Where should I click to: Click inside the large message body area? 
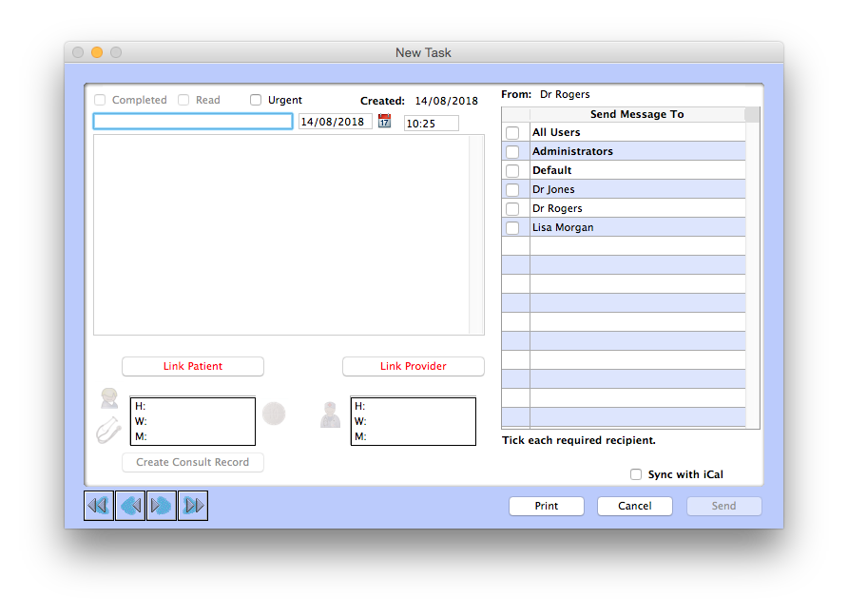tap(281, 235)
